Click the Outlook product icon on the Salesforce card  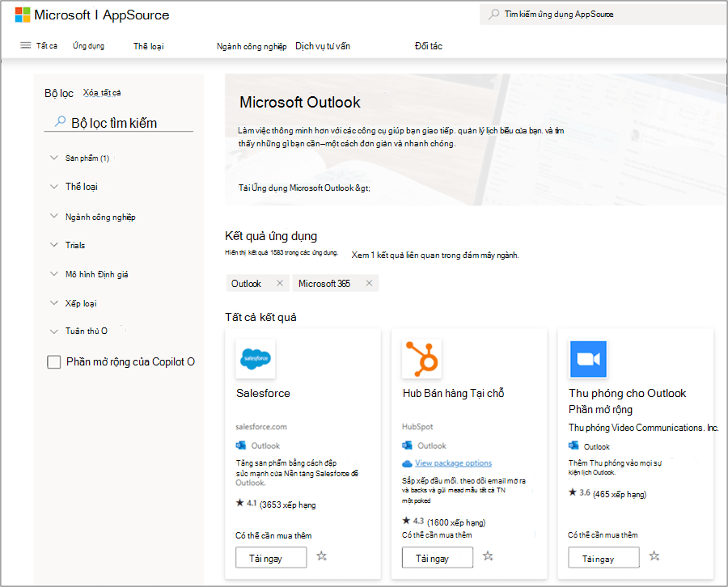240,446
